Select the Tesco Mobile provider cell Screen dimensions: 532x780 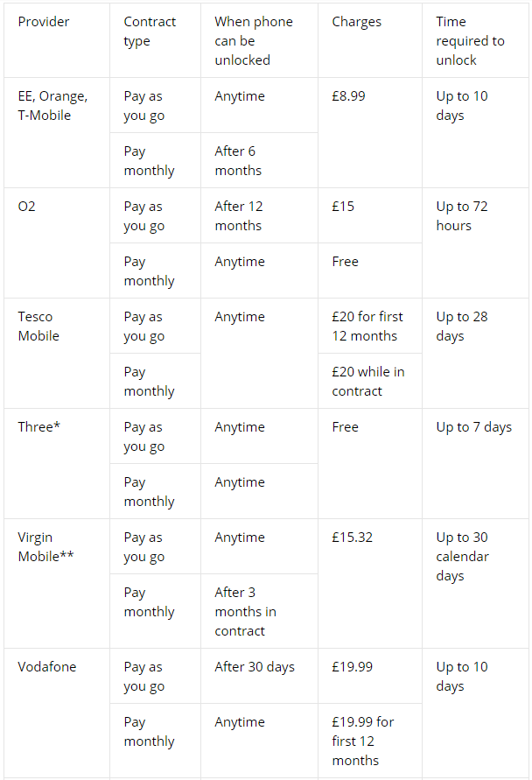57,353
